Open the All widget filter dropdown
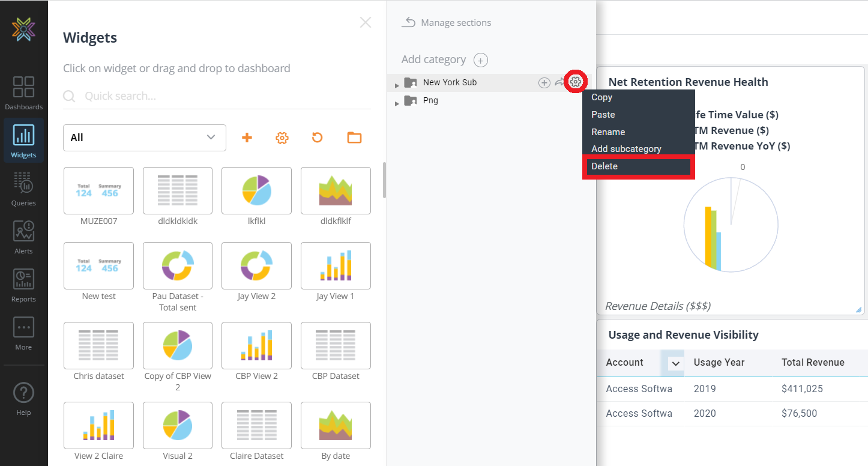Image resolution: width=868 pixels, height=466 pixels. pos(144,138)
